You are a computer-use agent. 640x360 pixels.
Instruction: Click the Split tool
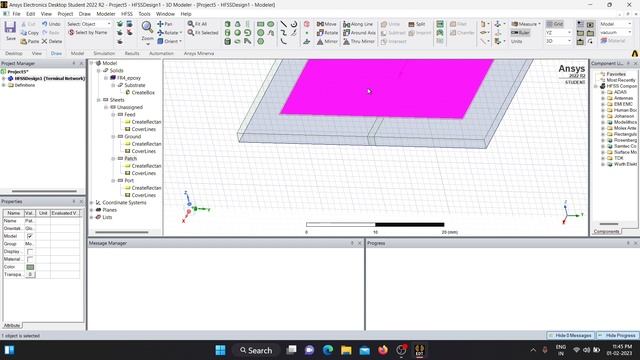pos(417,24)
